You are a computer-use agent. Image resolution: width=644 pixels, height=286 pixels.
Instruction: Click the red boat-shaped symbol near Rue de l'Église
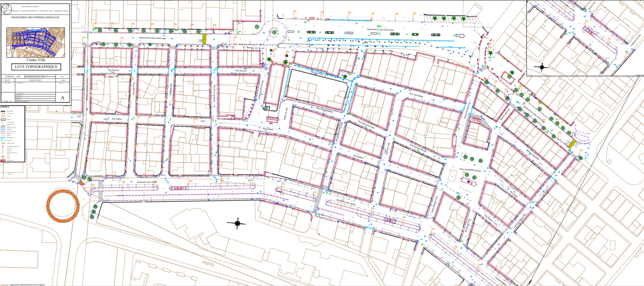click(272, 119)
